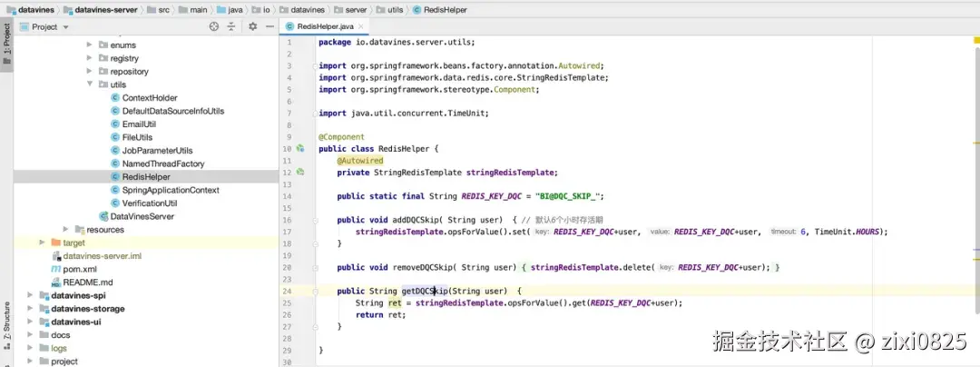Viewport: 980px width, 367px height.
Task: Open the Project panel gear settings
Action: (x=252, y=27)
